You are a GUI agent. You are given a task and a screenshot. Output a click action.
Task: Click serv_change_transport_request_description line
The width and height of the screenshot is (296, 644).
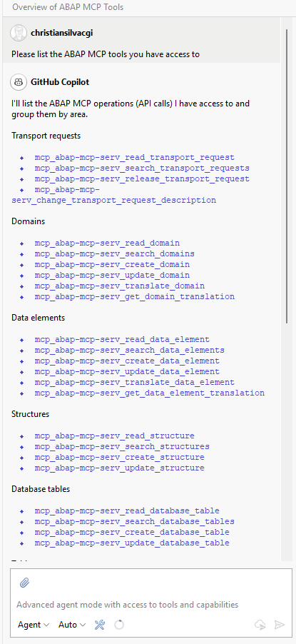[x=113, y=200]
